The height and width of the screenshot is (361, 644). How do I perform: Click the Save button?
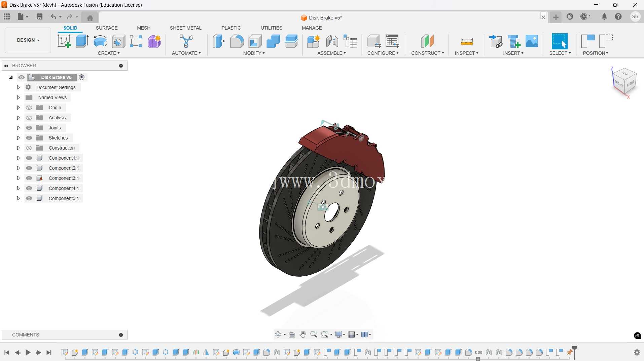coord(39,16)
